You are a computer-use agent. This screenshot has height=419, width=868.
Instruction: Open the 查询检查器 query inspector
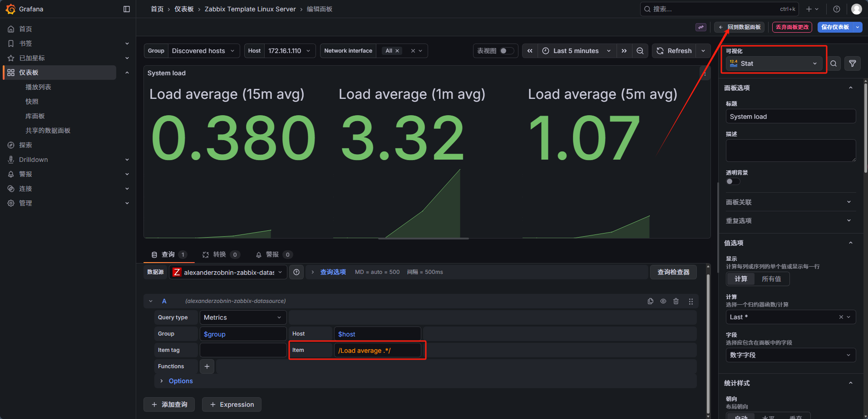point(673,272)
